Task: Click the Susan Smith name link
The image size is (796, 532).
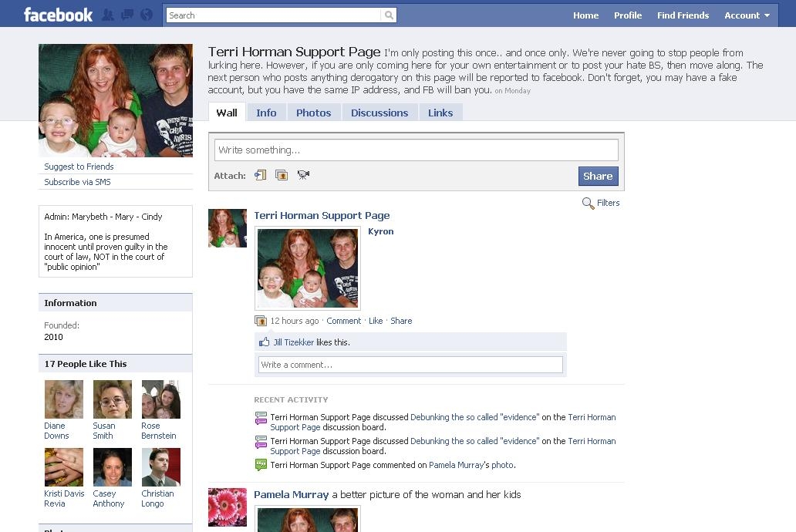Action: tap(104, 430)
